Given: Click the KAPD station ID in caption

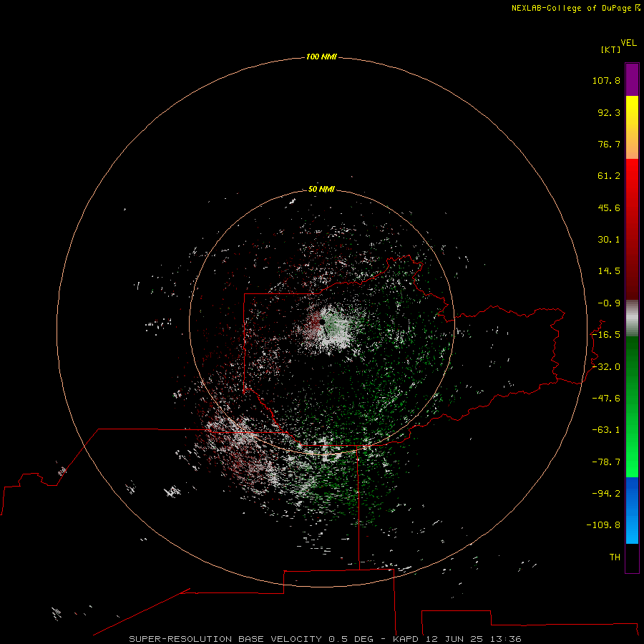Looking at the screenshot, I should tap(406, 639).
